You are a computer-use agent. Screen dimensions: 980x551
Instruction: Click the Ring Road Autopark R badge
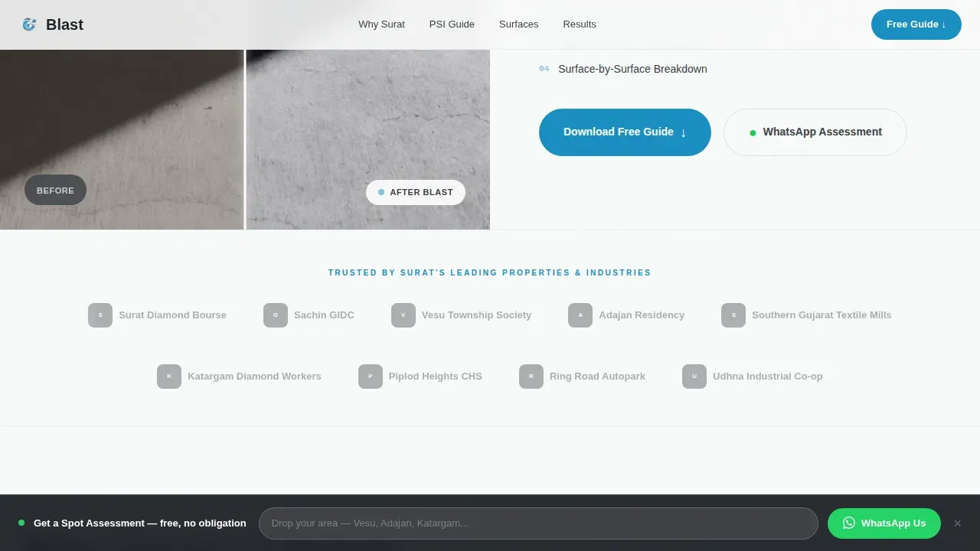[531, 377]
